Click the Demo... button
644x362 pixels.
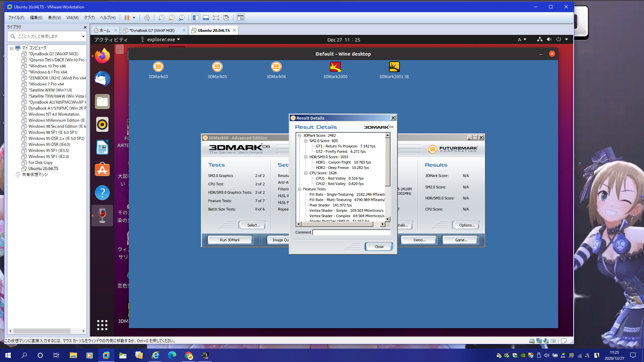(420, 240)
